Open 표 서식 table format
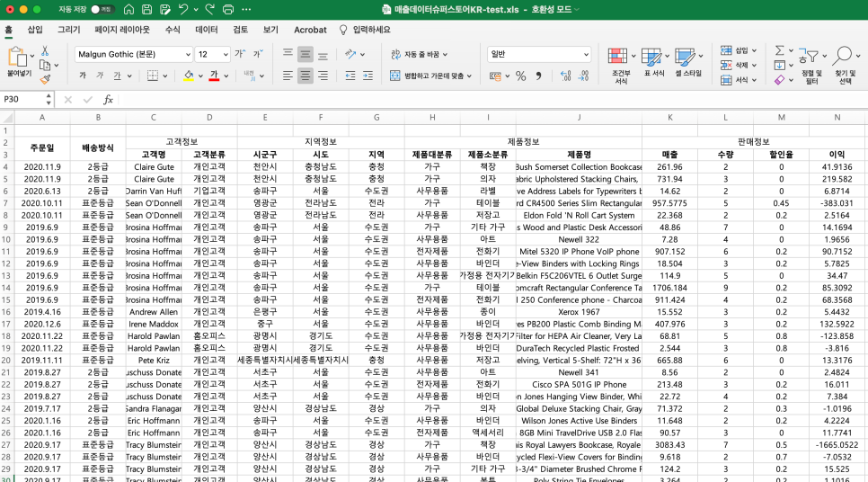Viewport: 868px width, 482px height. pos(654,63)
